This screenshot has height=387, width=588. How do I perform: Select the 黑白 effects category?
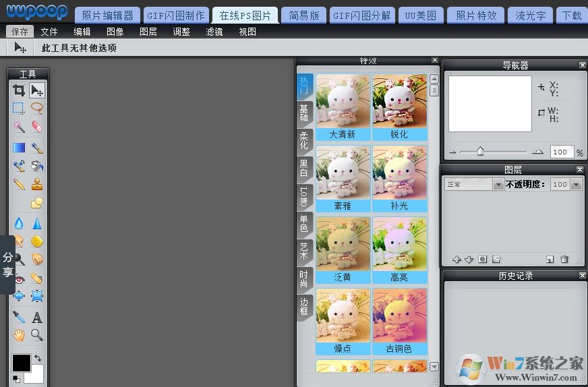tap(304, 168)
